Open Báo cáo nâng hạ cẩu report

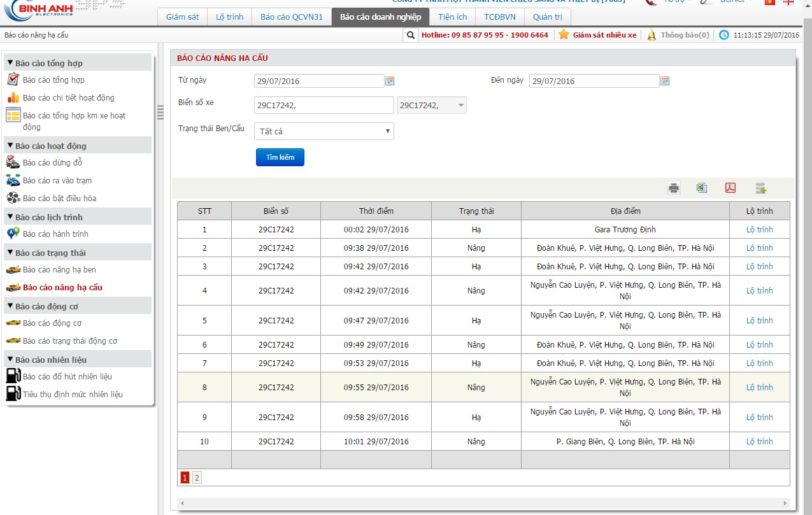(x=62, y=287)
